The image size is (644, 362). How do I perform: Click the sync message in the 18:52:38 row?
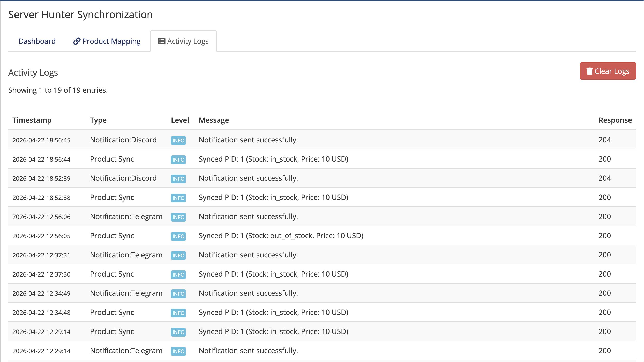point(274,197)
